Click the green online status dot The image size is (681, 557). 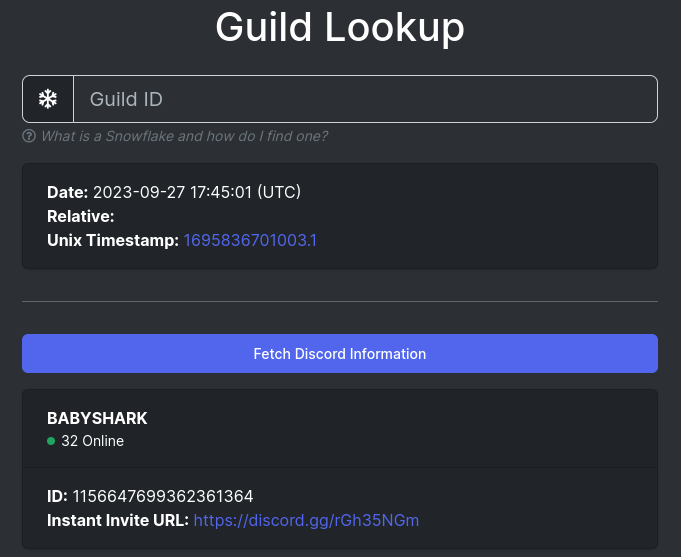51,441
